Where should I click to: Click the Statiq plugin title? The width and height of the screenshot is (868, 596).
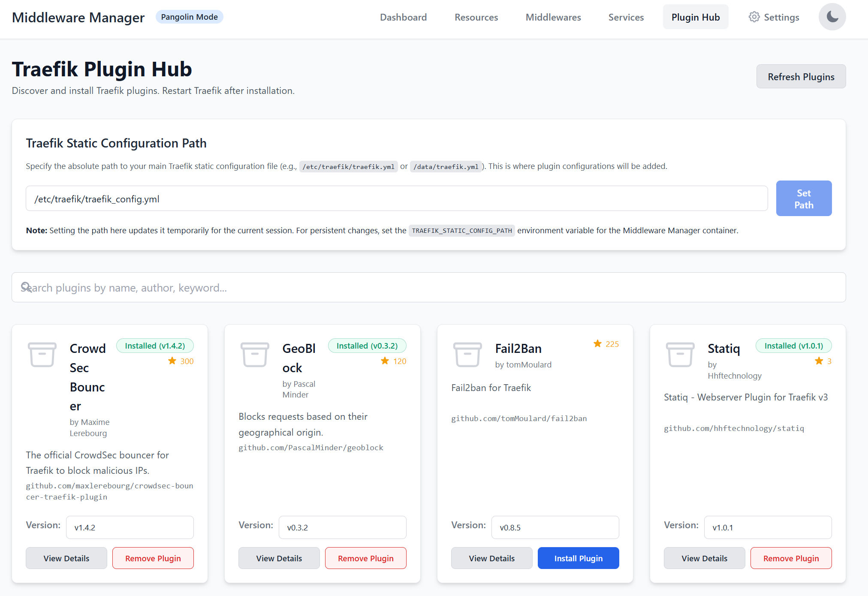724,349
